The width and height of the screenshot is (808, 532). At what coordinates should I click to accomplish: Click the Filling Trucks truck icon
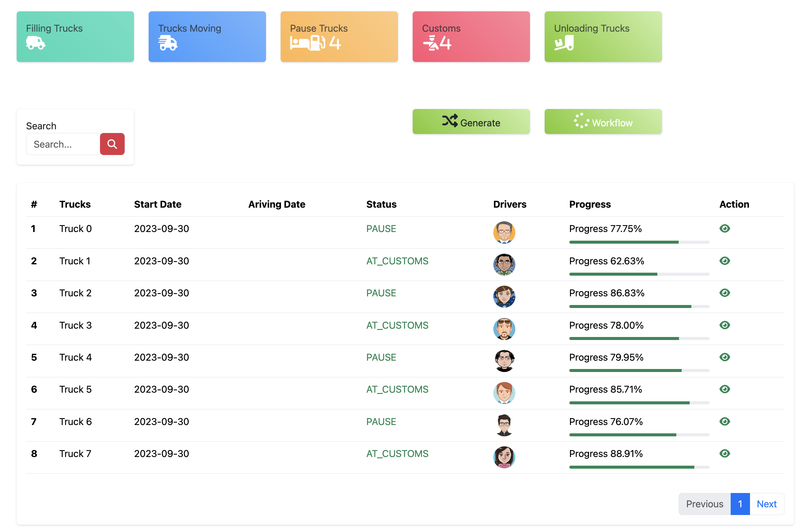pos(36,43)
